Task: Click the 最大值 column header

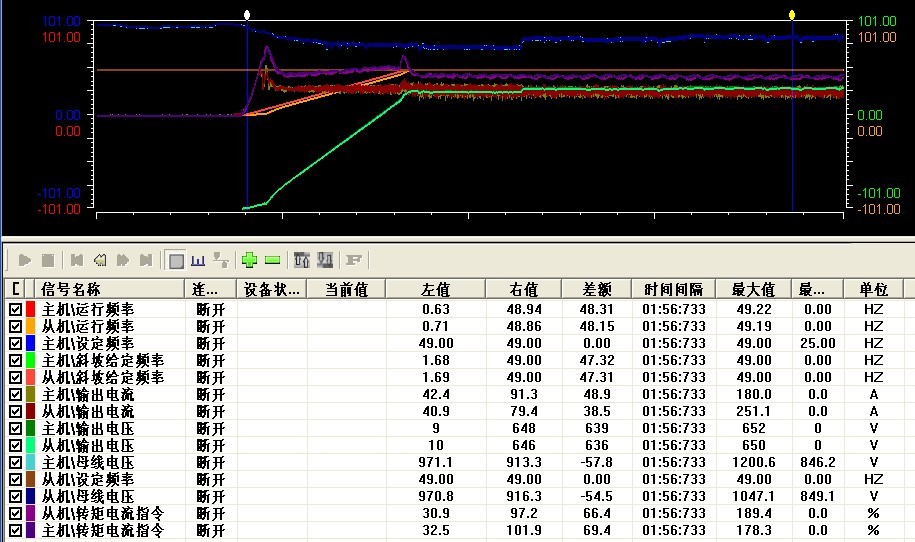Action: pos(753,290)
